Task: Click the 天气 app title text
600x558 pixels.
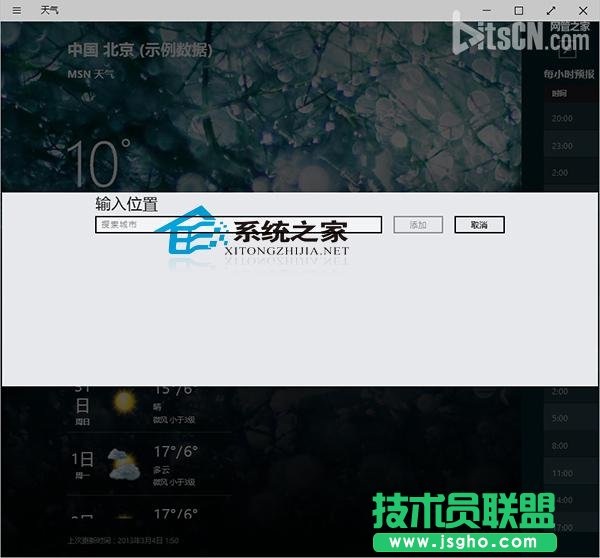Action: pos(49,10)
